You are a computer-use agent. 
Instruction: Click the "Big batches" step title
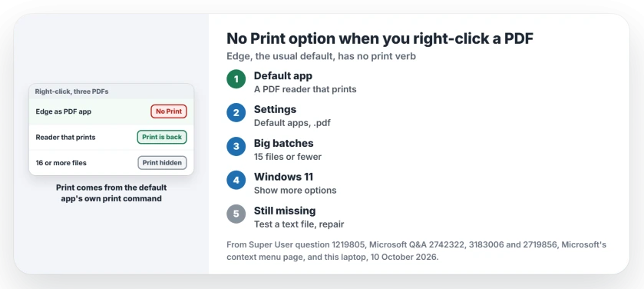(x=283, y=143)
